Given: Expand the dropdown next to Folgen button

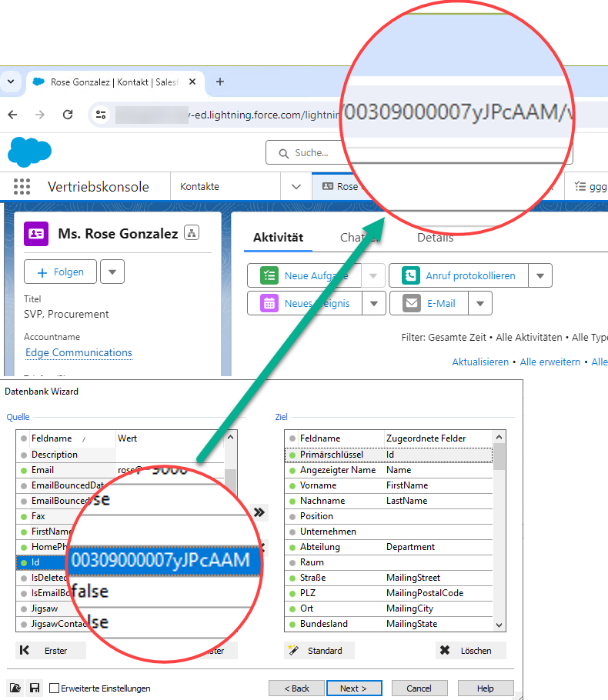Looking at the screenshot, I should tap(112, 272).
